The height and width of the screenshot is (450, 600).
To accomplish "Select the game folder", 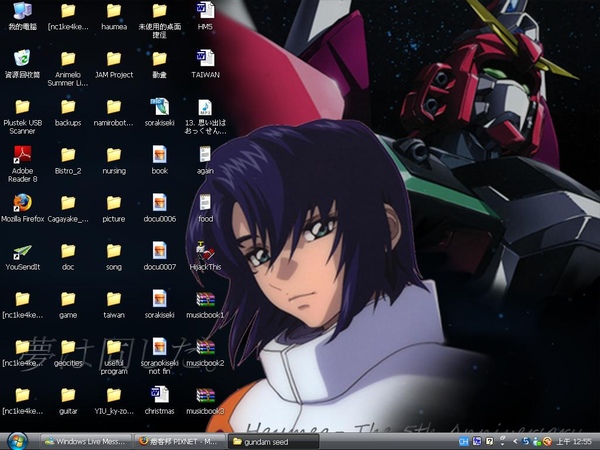I will point(68,304).
